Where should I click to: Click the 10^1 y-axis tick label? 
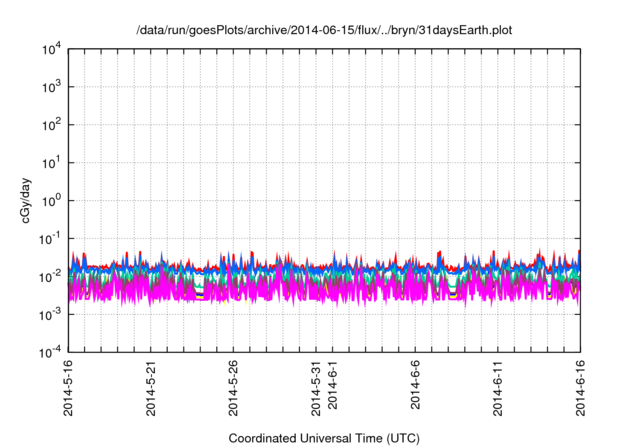tap(52, 163)
